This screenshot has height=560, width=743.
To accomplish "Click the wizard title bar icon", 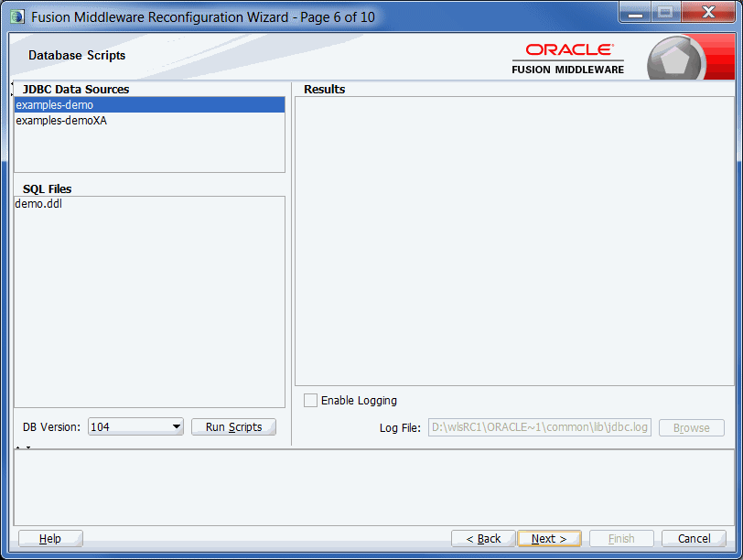I will 17,17.
